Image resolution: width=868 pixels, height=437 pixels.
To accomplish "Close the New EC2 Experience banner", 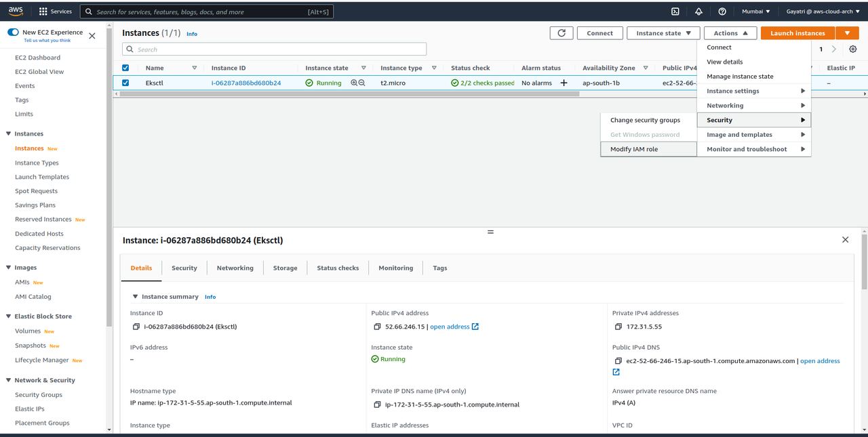I will [x=92, y=36].
